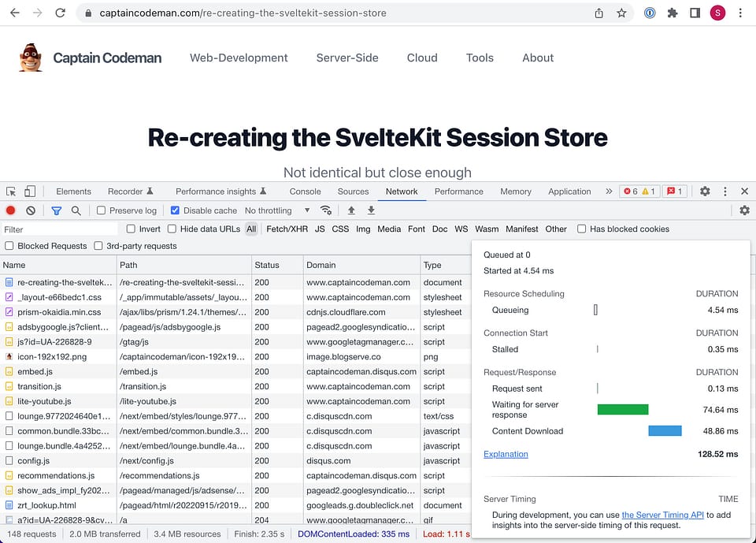This screenshot has width=756, height=543.
Task: Switch to the Console panel
Action: 305,191
